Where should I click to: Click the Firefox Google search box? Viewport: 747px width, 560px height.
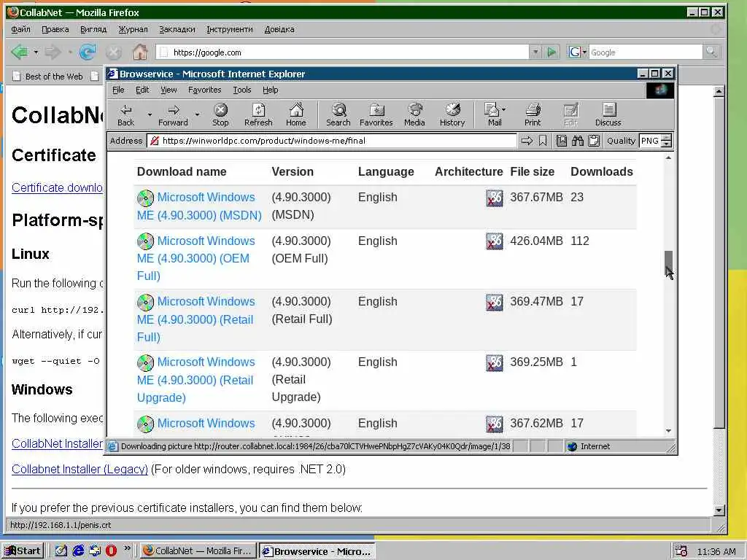tap(646, 52)
